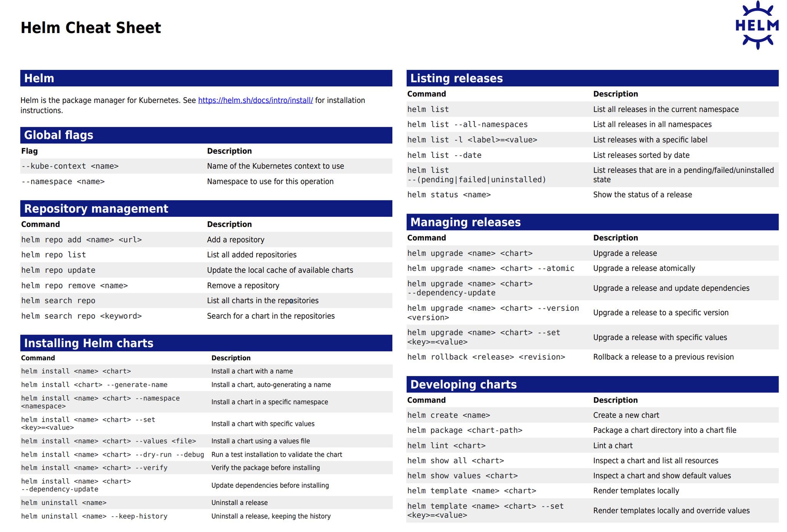
Task: Click 'Upgrade a release with specific values'
Action: [x=660, y=337]
